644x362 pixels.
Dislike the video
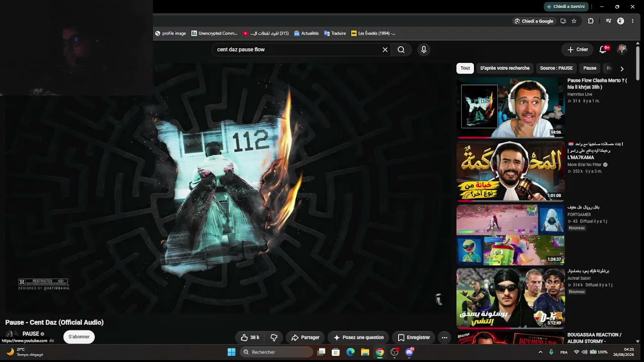274,337
